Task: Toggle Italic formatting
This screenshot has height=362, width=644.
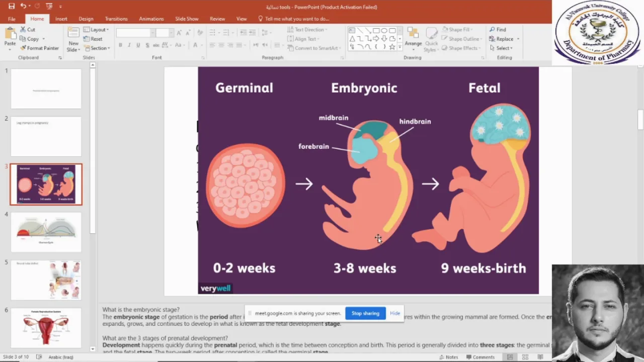Action: 129,45
